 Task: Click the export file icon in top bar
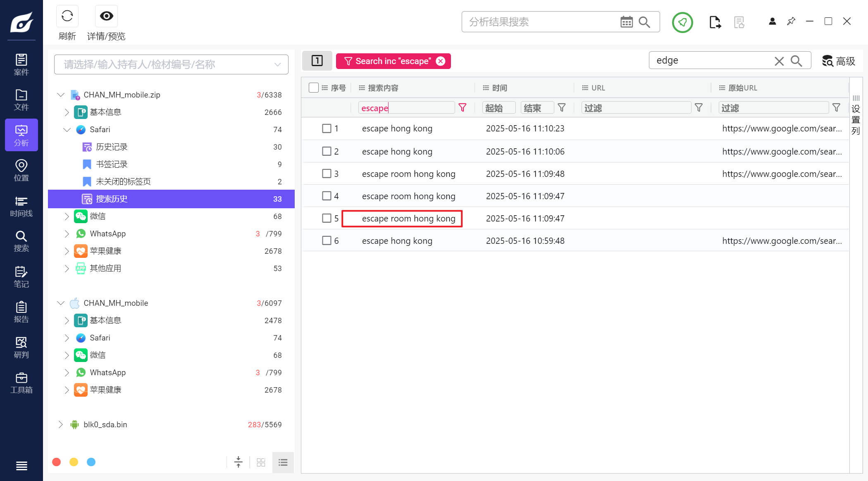click(x=715, y=22)
